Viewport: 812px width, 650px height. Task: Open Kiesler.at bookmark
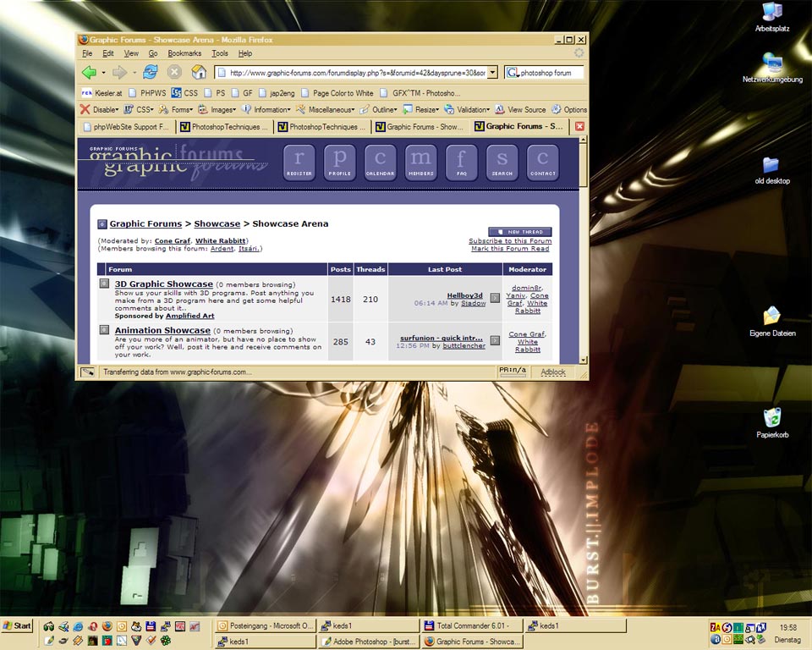coord(102,93)
